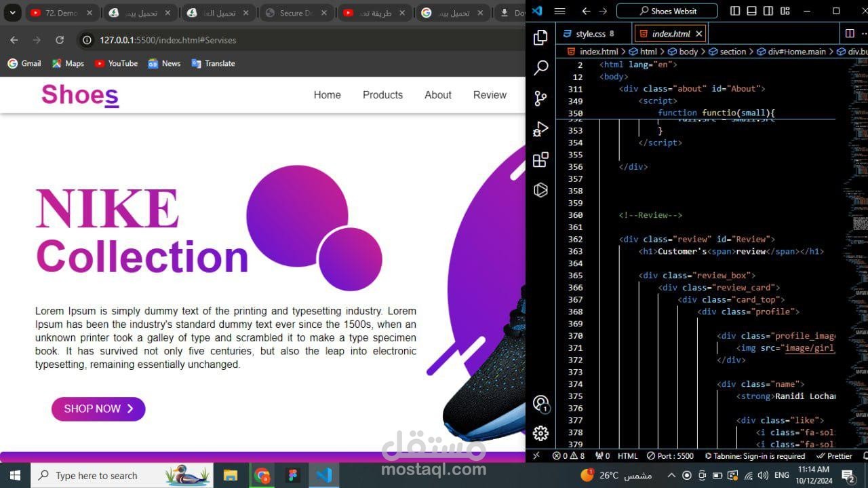
Task: View site information for 127.0.0.1
Action: [x=87, y=40]
